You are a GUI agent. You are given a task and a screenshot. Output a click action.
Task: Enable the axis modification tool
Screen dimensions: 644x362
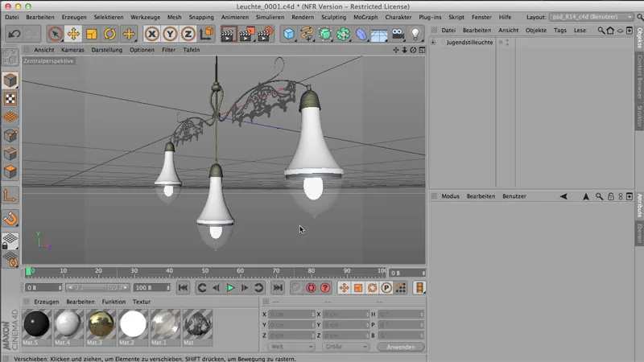tap(10, 195)
